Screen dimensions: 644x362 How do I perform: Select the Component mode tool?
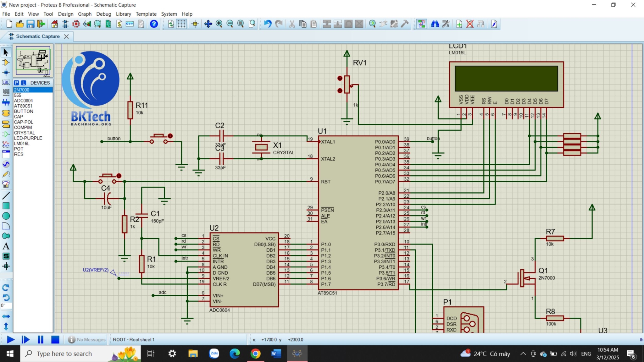(6, 63)
